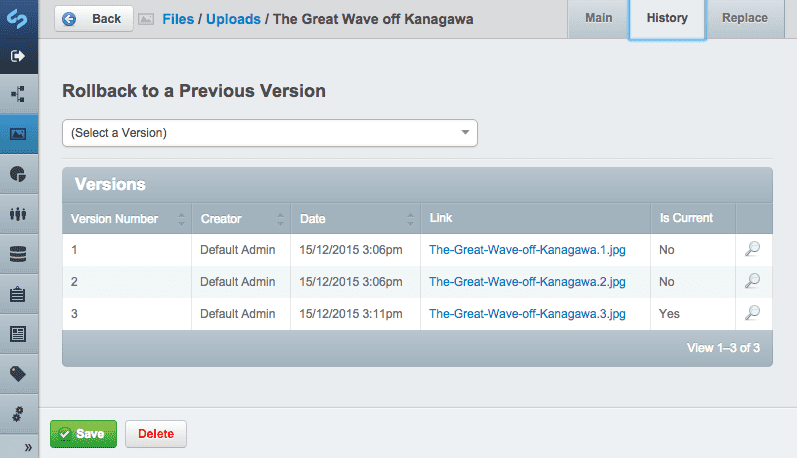Open the Reports pie chart icon

coord(18,174)
